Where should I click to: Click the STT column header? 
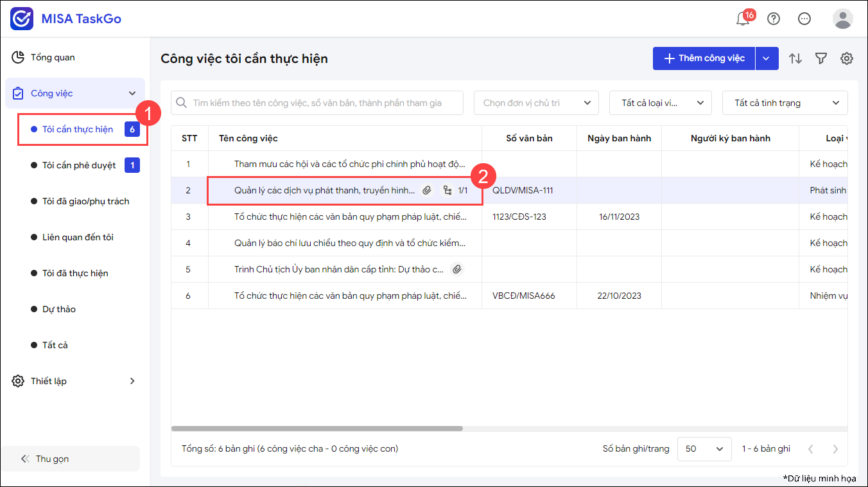(x=189, y=138)
